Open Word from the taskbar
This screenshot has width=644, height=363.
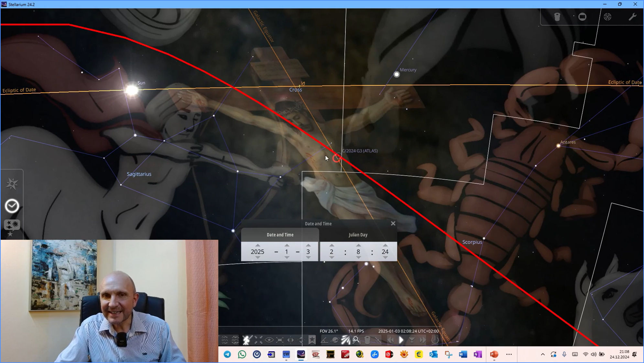463,355
